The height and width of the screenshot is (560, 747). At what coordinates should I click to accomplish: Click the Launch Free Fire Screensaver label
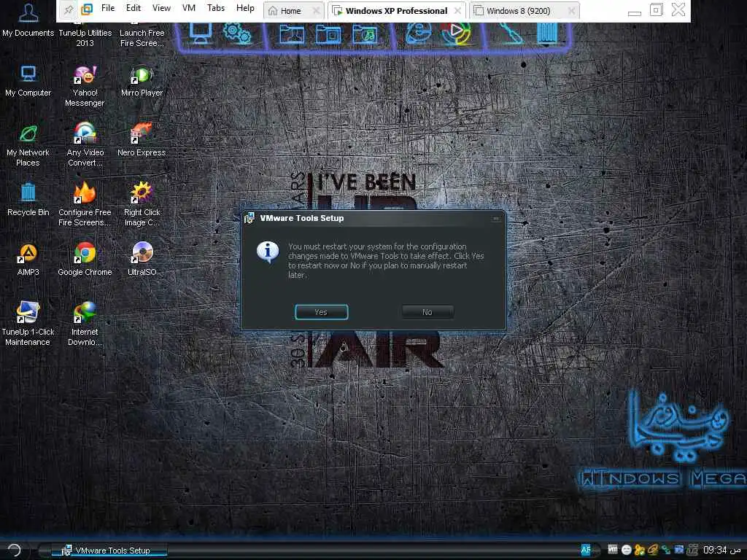tap(142, 38)
